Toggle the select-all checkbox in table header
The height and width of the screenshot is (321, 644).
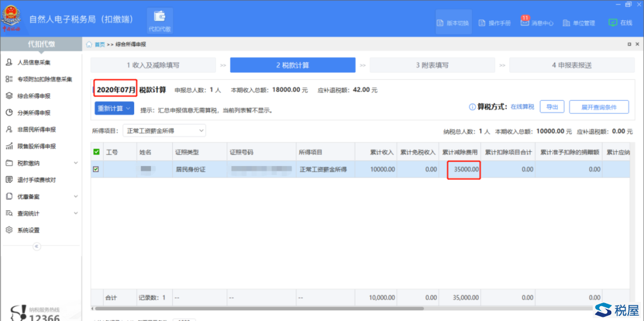pos(97,152)
